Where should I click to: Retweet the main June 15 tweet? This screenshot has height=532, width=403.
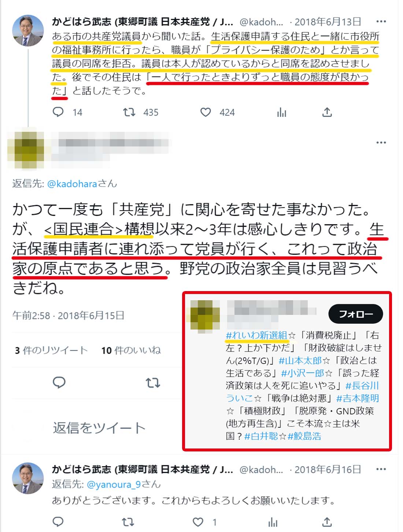click(153, 383)
